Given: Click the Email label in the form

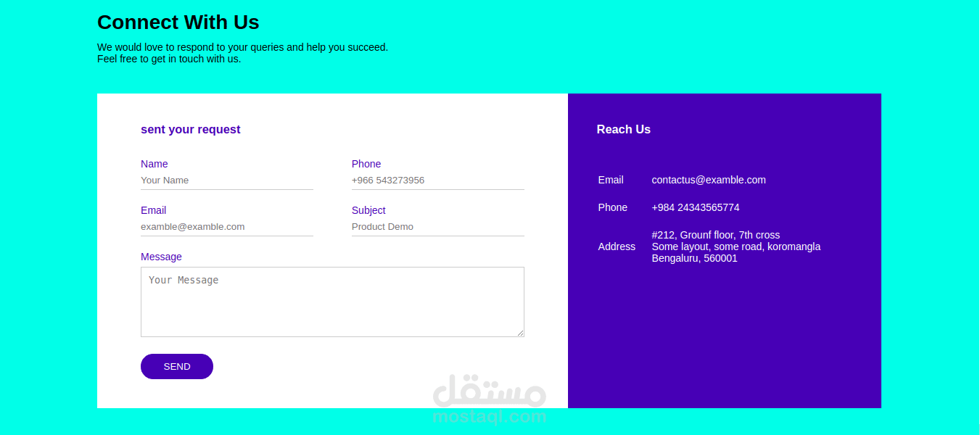Looking at the screenshot, I should [x=154, y=210].
